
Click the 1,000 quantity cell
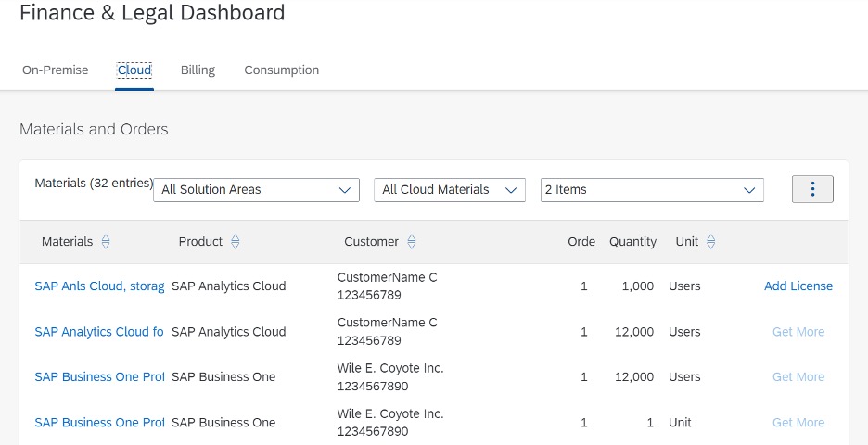tap(638, 286)
